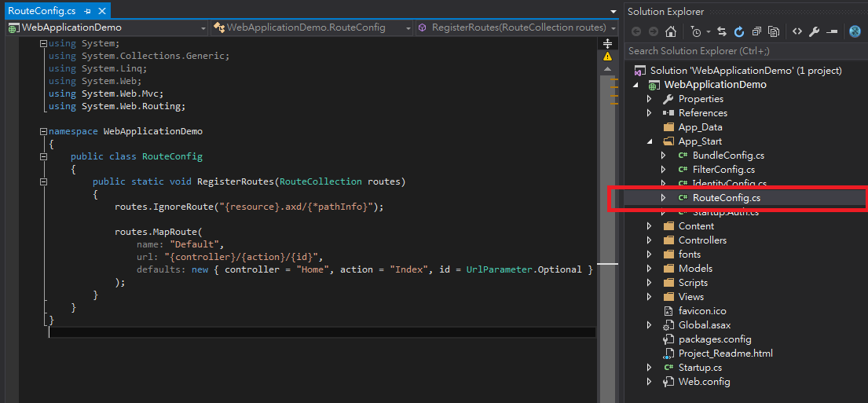Open the Pending Changes Filter dropdown arrow

click(709, 31)
